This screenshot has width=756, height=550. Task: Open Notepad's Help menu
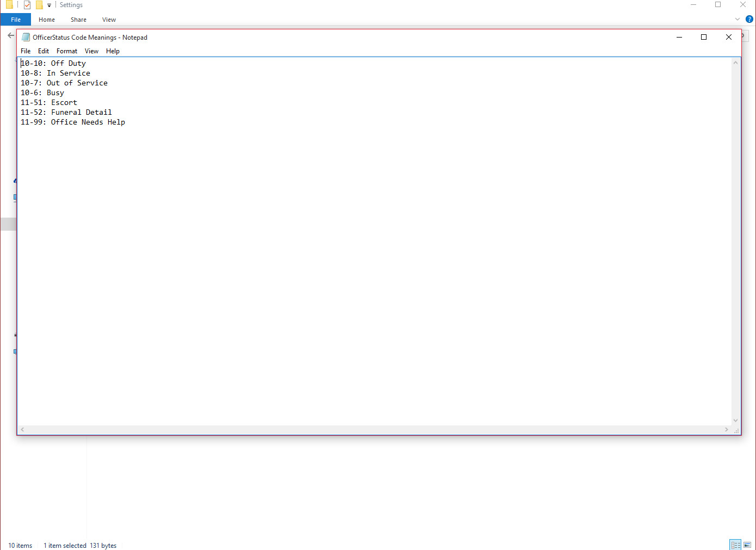click(113, 51)
